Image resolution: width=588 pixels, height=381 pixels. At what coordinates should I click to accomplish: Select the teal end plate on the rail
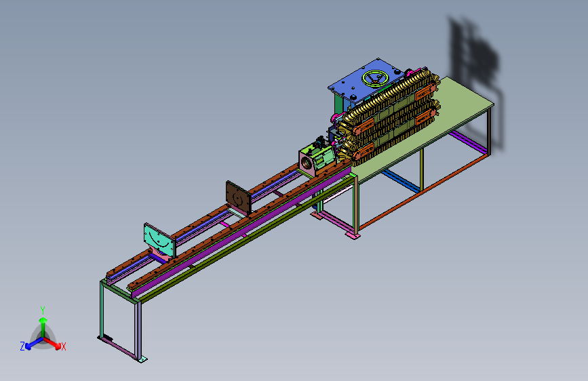click(159, 239)
